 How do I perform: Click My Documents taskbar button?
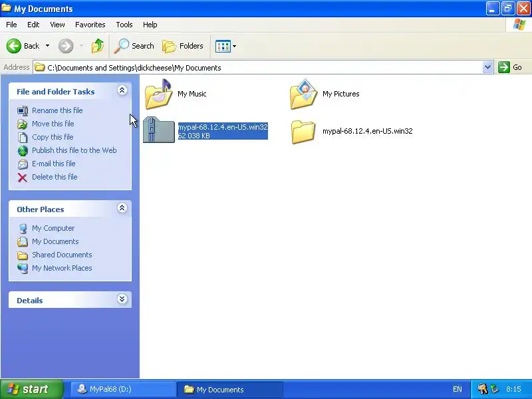tap(230, 389)
